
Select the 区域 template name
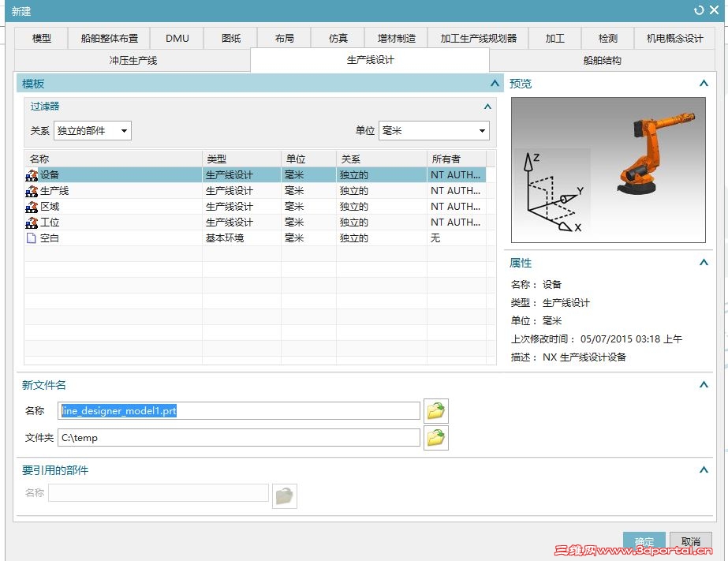tap(49, 207)
